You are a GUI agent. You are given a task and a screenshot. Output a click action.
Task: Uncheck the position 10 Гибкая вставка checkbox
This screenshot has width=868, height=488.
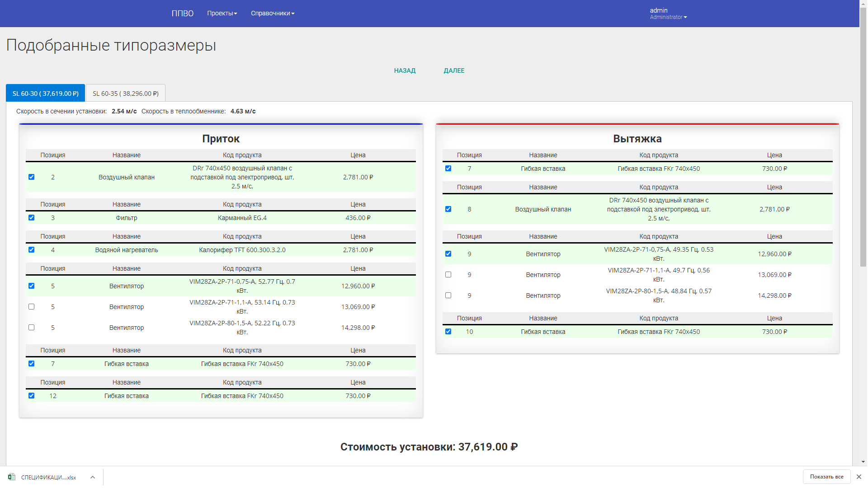[x=448, y=332]
